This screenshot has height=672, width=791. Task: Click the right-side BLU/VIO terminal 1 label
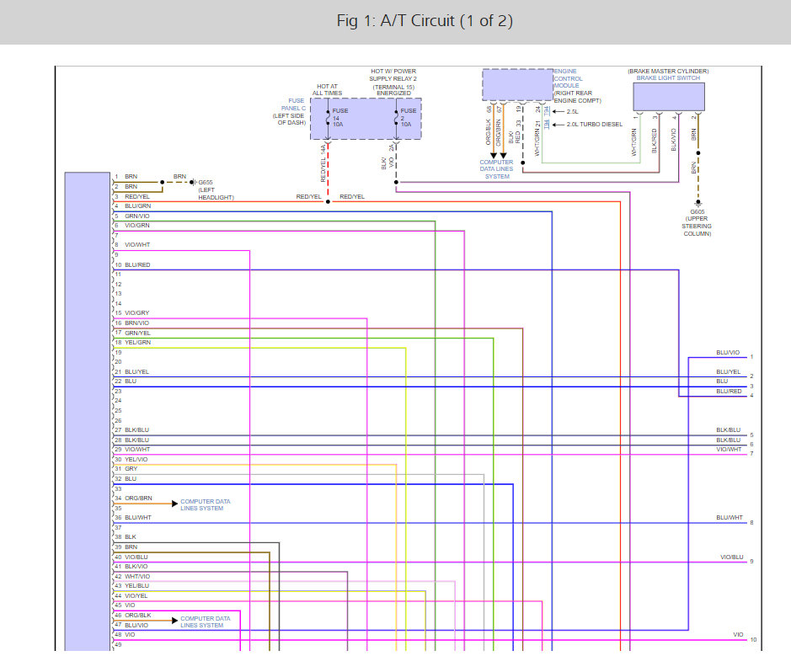(728, 352)
